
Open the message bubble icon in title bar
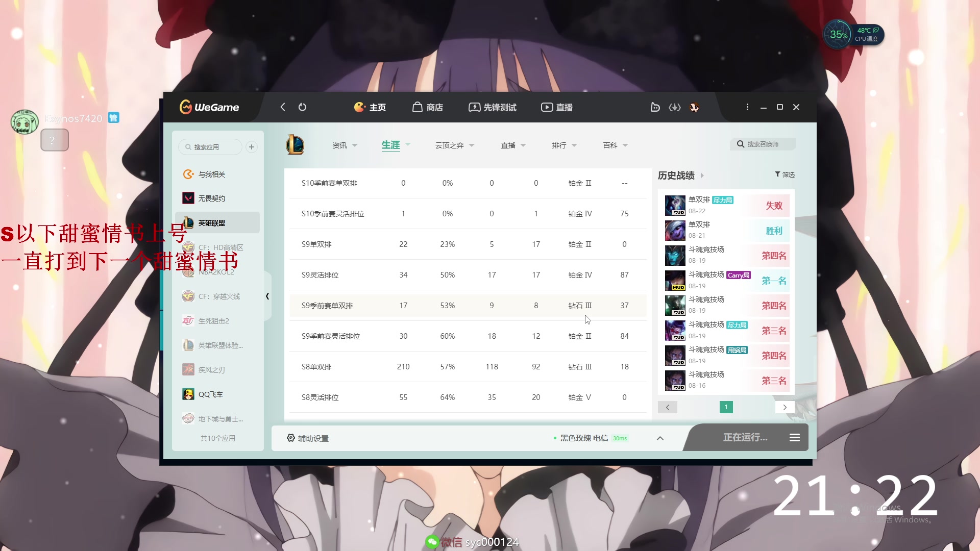point(655,107)
